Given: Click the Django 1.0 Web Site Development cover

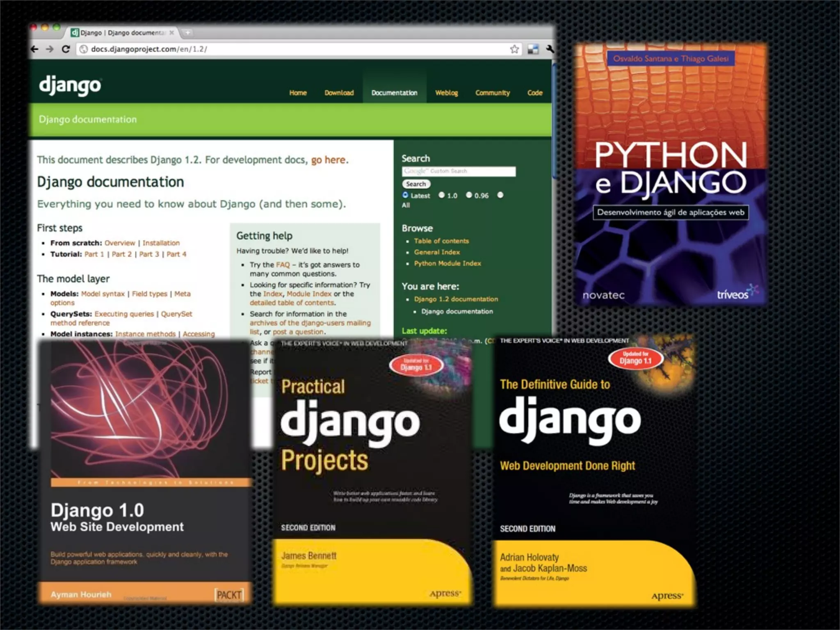Looking at the screenshot, I should [x=145, y=472].
